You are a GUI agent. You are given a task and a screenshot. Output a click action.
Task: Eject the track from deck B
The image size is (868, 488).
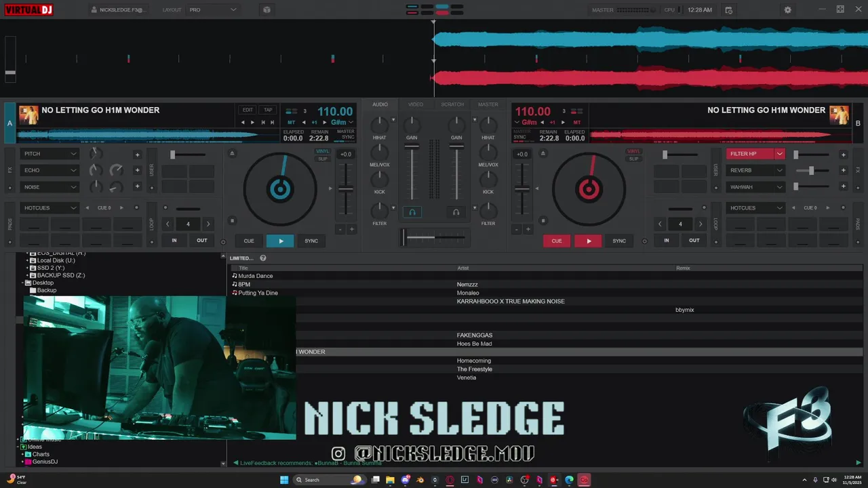tap(542, 154)
